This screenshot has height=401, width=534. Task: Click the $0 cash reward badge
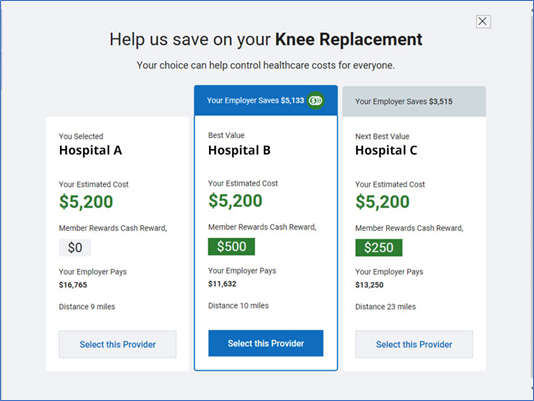[75, 247]
